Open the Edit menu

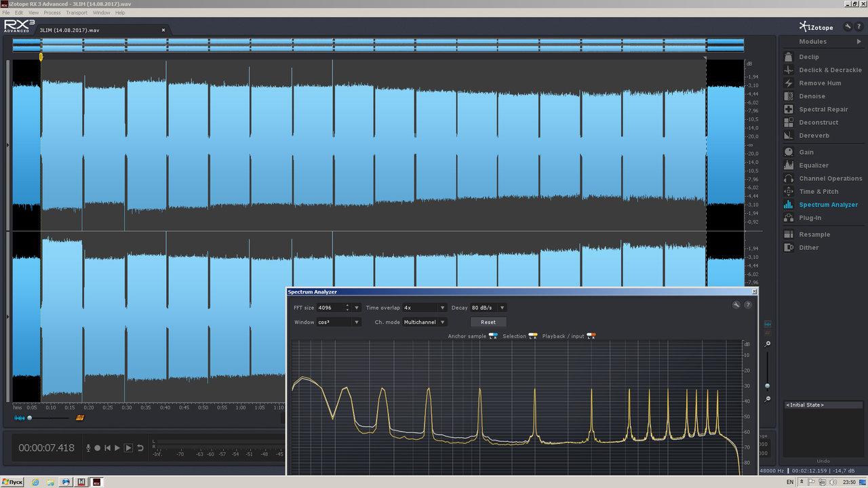pos(19,13)
